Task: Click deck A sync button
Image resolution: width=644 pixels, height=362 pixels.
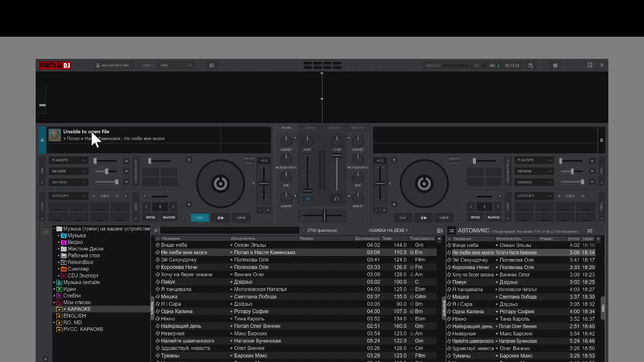Action: (x=241, y=218)
